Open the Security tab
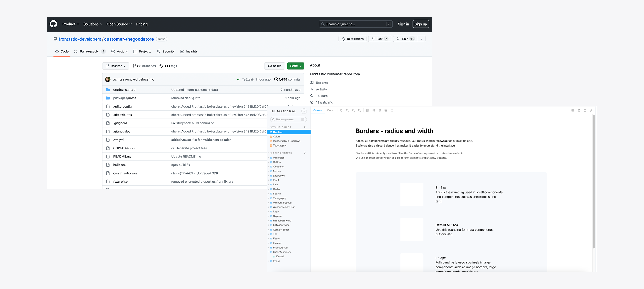The height and width of the screenshot is (289, 644). [166, 52]
